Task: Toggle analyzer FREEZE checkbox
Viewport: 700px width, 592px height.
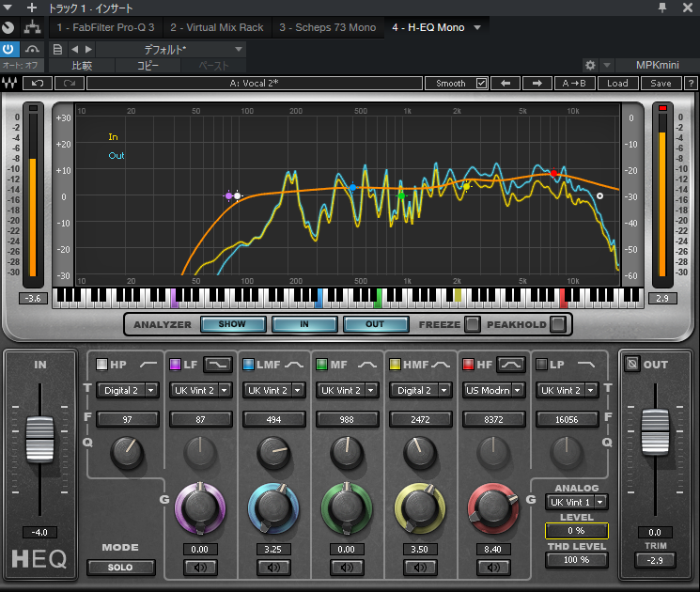Action: tap(472, 324)
